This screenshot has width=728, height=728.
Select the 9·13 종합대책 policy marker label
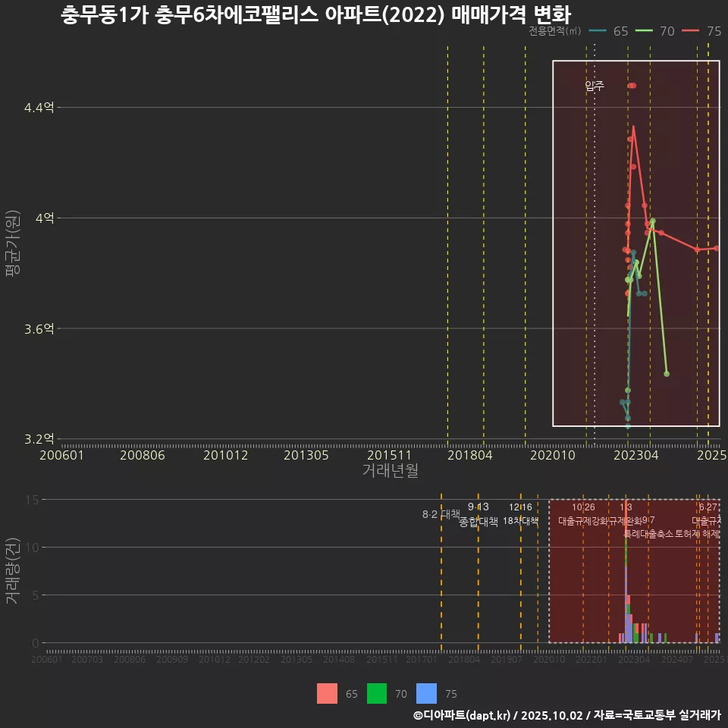(479, 515)
